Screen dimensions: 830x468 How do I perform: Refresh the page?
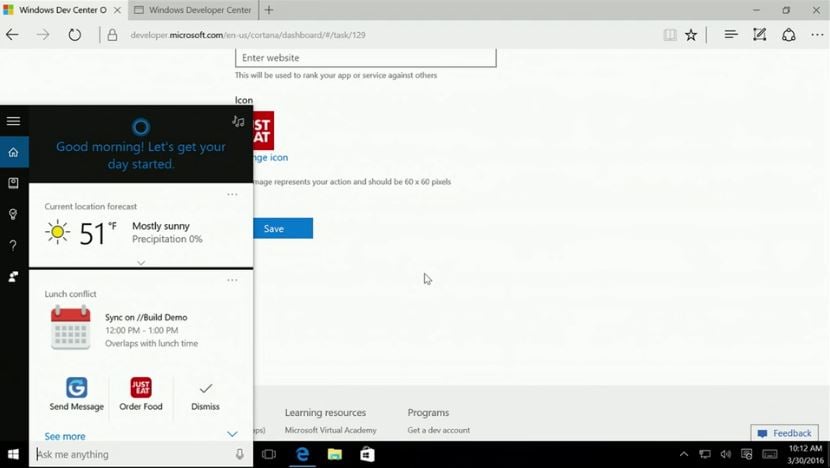[75, 35]
